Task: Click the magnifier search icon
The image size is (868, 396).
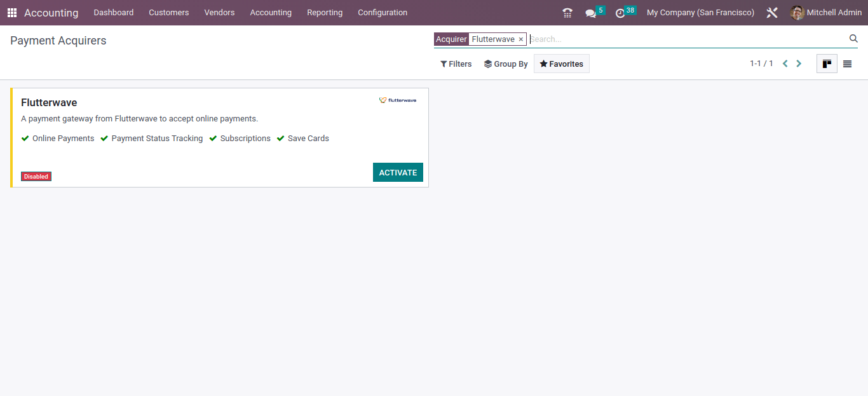Action: 853,39
